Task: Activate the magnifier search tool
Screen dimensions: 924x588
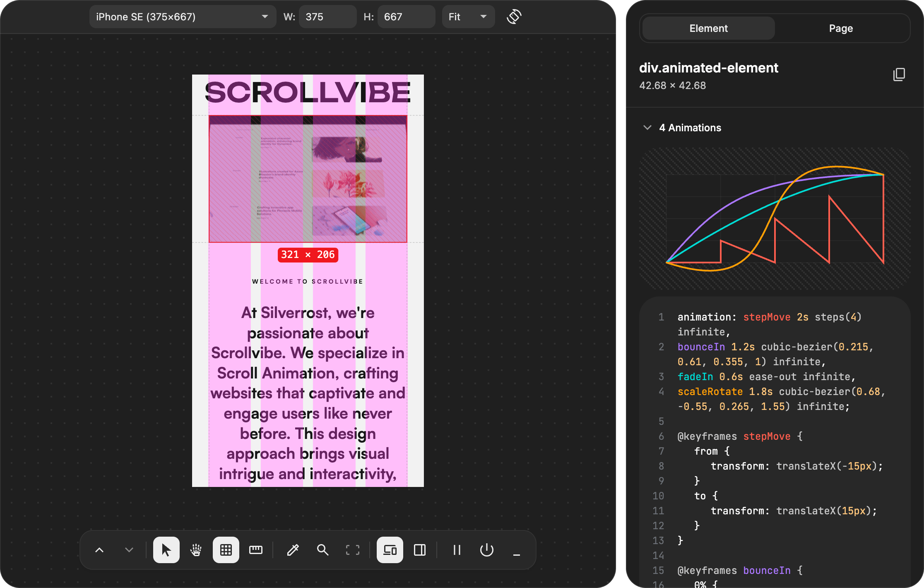Action: (x=322, y=550)
